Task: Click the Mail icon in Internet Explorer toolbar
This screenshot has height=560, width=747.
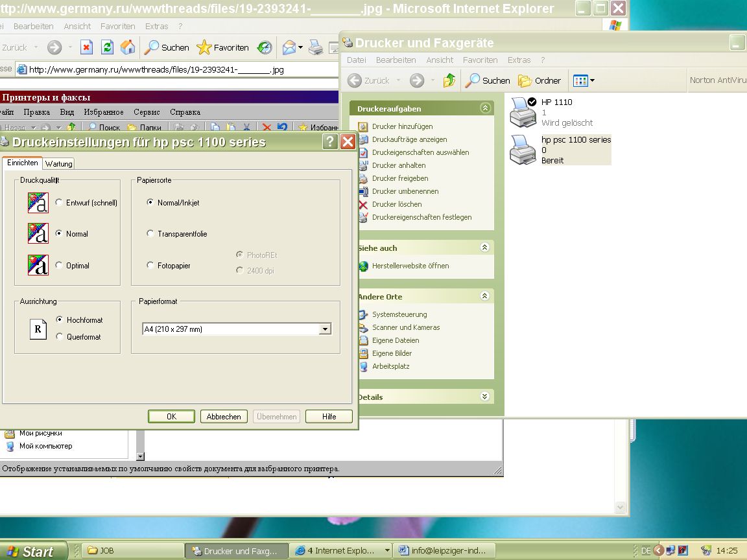Action: coord(289,47)
